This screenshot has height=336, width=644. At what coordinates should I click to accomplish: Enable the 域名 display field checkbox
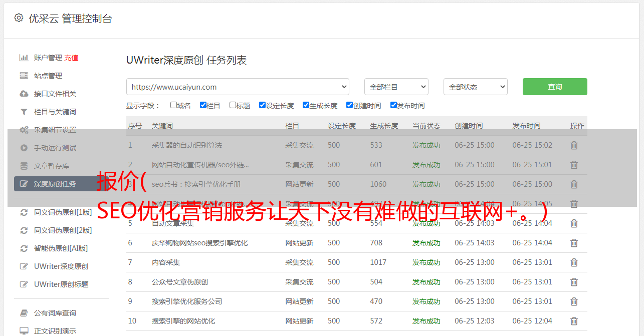tap(173, 105)
